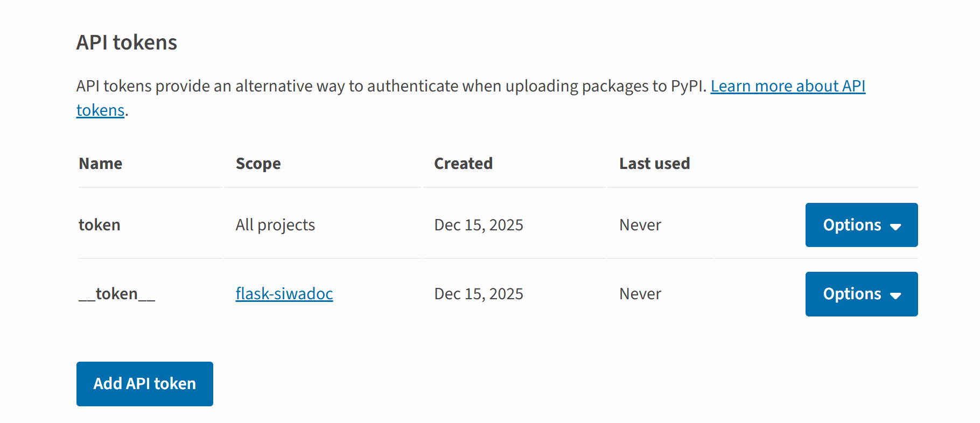The image size is (980, 423).
Task: Click the caret arrow in the All projects token's Options button
Action: 895,227
